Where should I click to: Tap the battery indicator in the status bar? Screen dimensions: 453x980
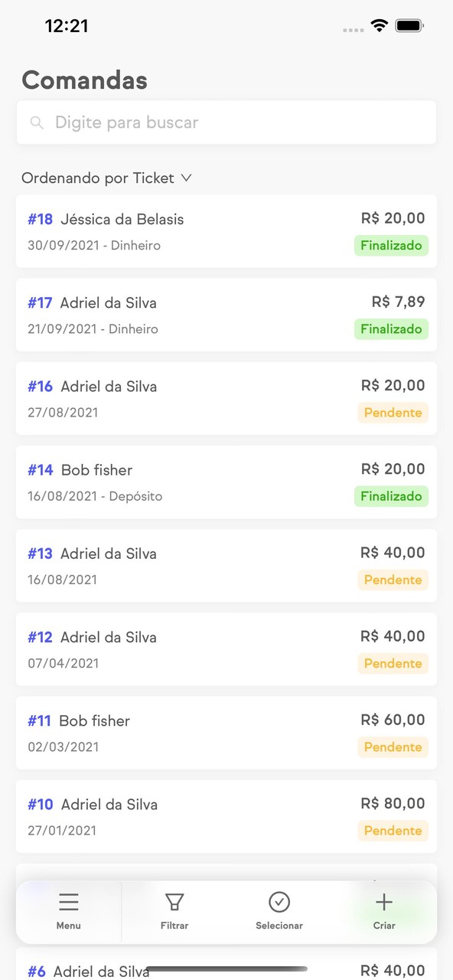(409, 24)
